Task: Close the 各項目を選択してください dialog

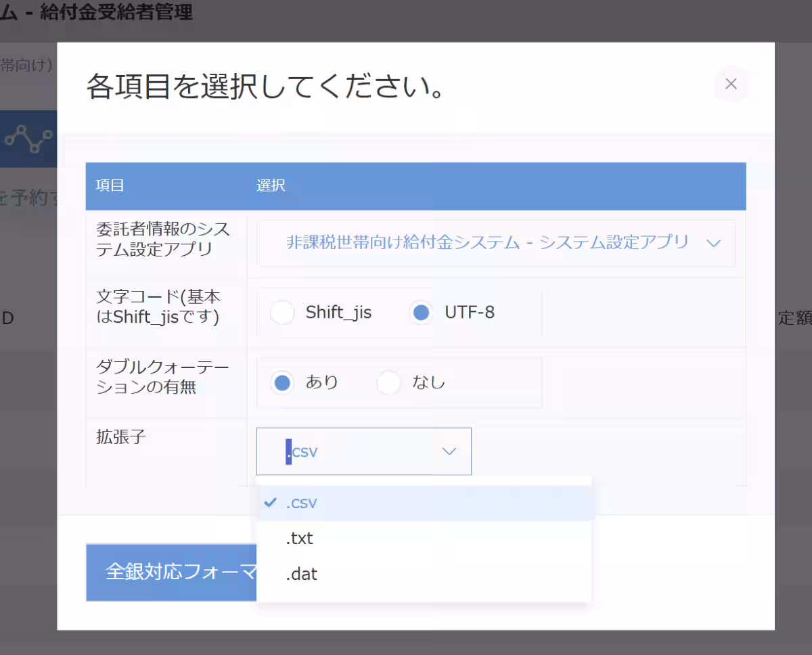Action: coord(731,84)
